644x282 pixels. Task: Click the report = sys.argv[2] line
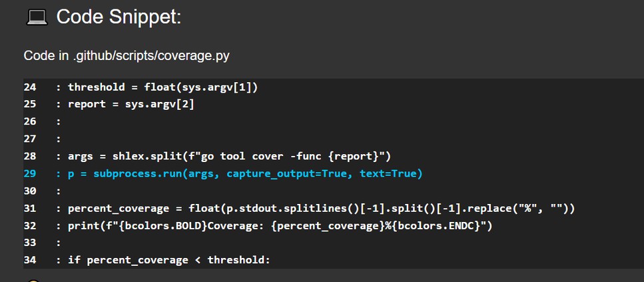[x=131, y=104]
